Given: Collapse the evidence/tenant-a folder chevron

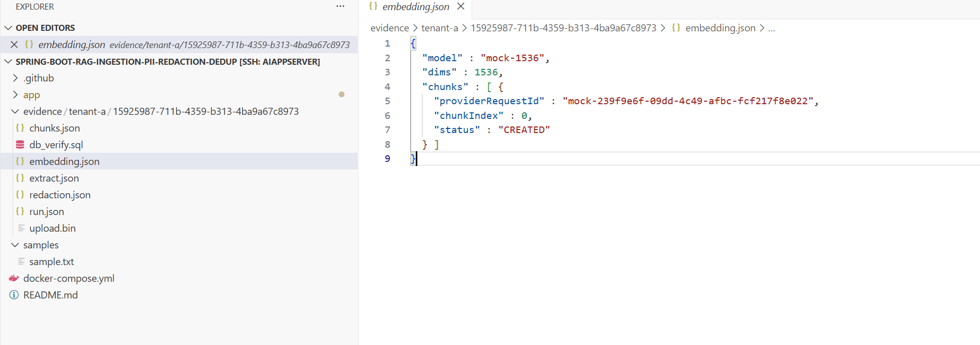Looking at the screenshot, I should point(15,111).
